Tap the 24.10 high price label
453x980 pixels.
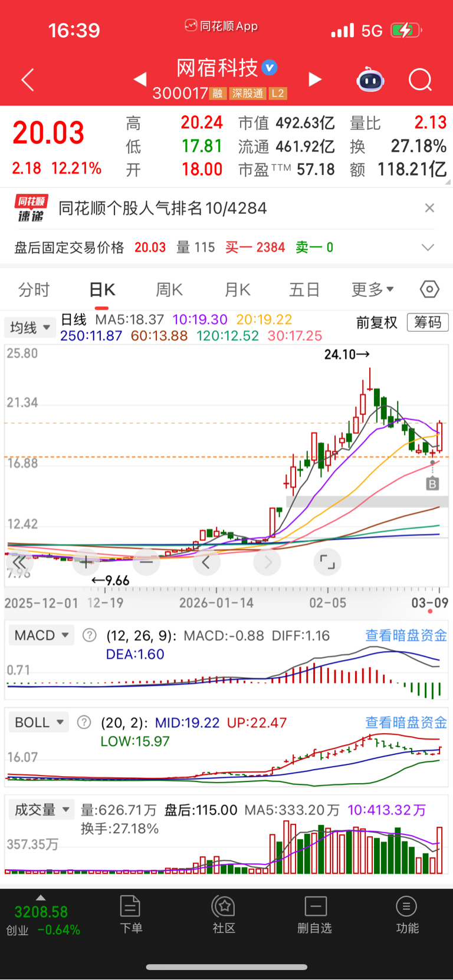tap(347, 354)
